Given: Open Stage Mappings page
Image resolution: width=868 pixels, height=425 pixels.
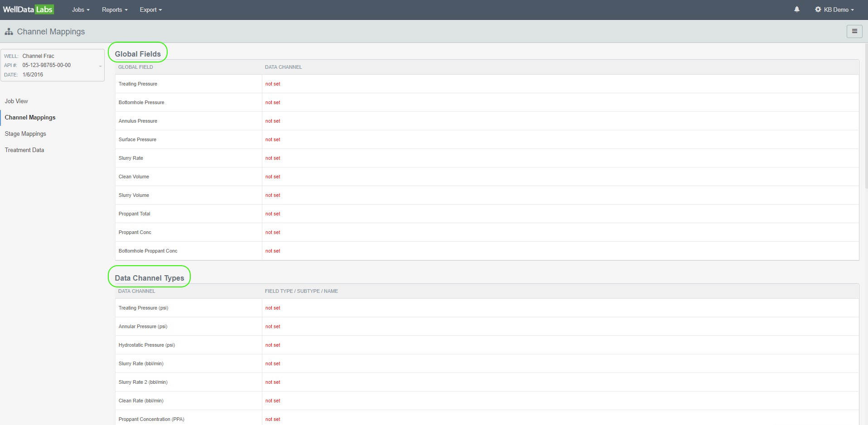Looking at the screenshot, I should coord(25,134).
